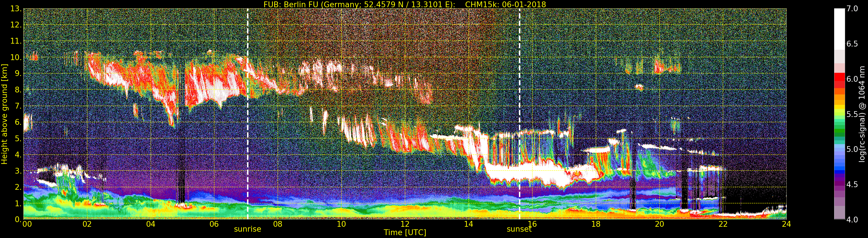Click the "11." height axis tick label

[x=16, y=41]
